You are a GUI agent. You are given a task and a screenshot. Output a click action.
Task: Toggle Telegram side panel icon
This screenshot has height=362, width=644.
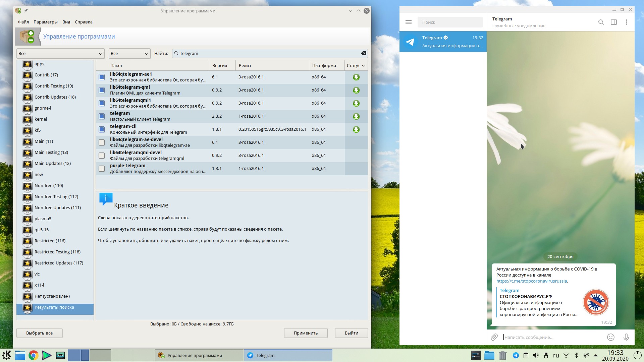pyautogui.click(x=613, y=22)
